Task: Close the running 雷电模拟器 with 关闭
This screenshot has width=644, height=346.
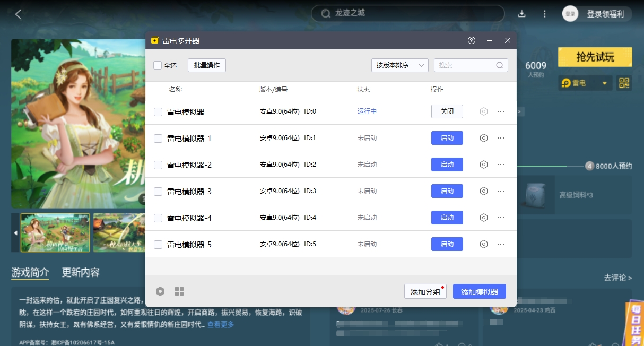Action: [447, 111]
